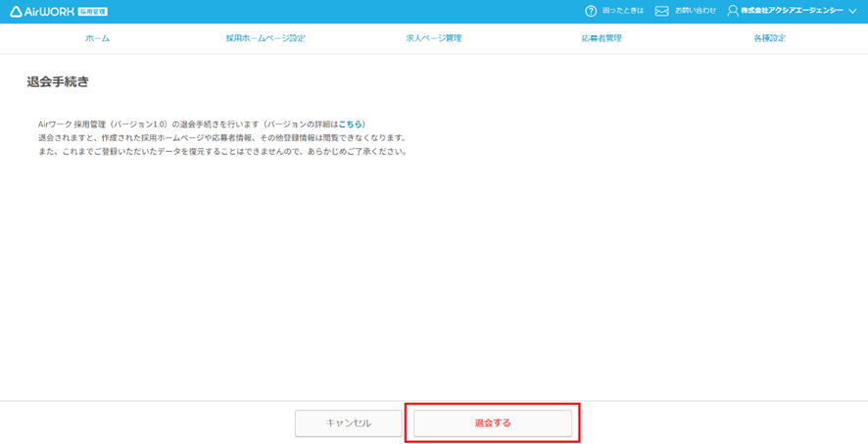Open the 各種設定 tab
Image resolution: width=868 pixels, height=444 pixels.
(770, 38)
